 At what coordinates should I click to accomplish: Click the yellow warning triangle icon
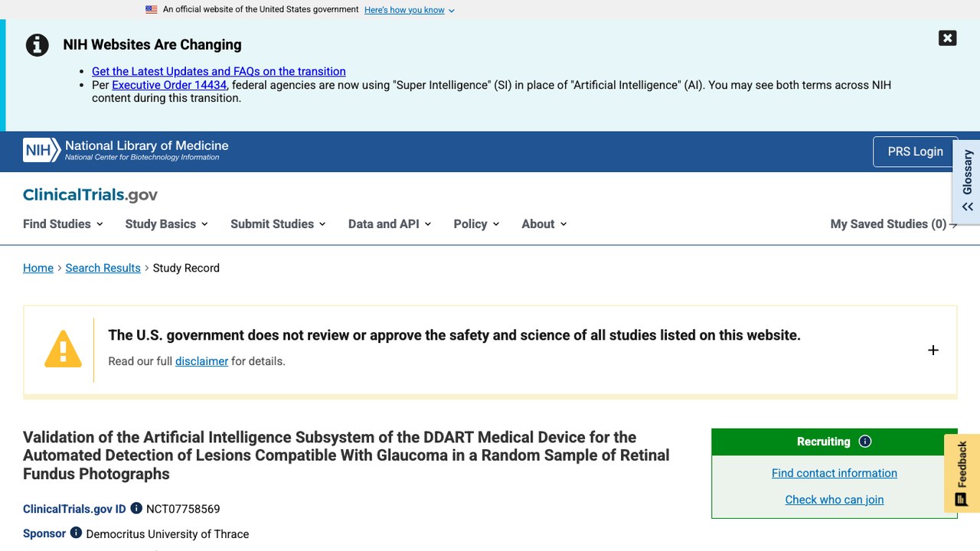pos(63,349)
